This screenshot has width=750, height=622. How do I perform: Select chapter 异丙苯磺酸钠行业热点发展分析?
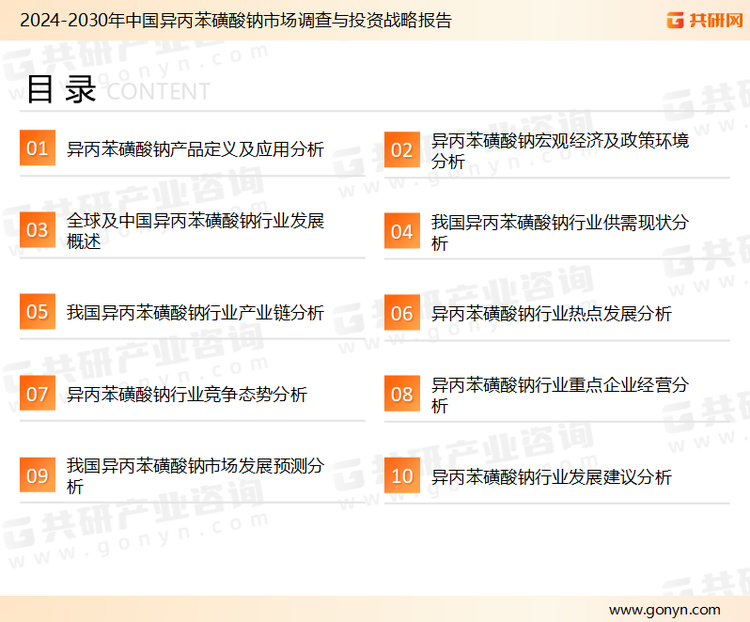click(x=551, y=314)
